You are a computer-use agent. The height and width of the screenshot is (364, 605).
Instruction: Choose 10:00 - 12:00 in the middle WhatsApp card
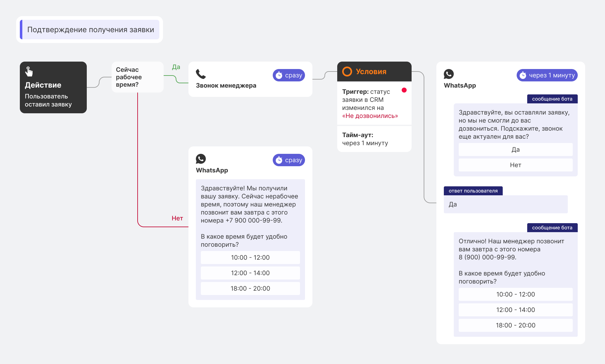[250, 258]
